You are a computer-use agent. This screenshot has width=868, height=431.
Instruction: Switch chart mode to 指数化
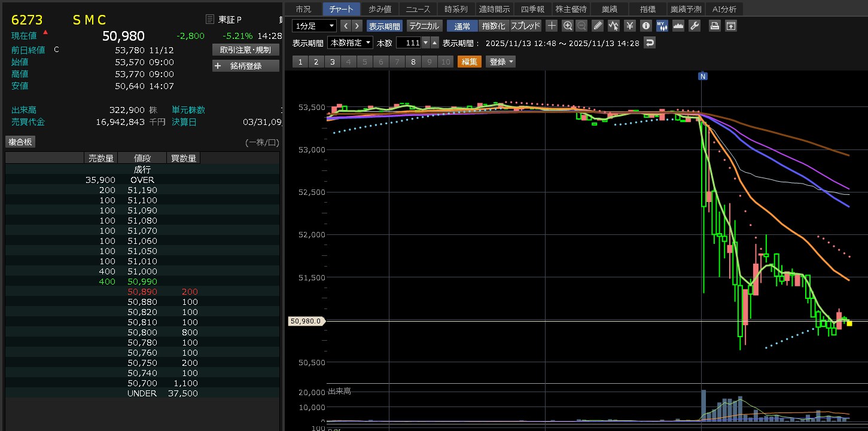[494, 26]
